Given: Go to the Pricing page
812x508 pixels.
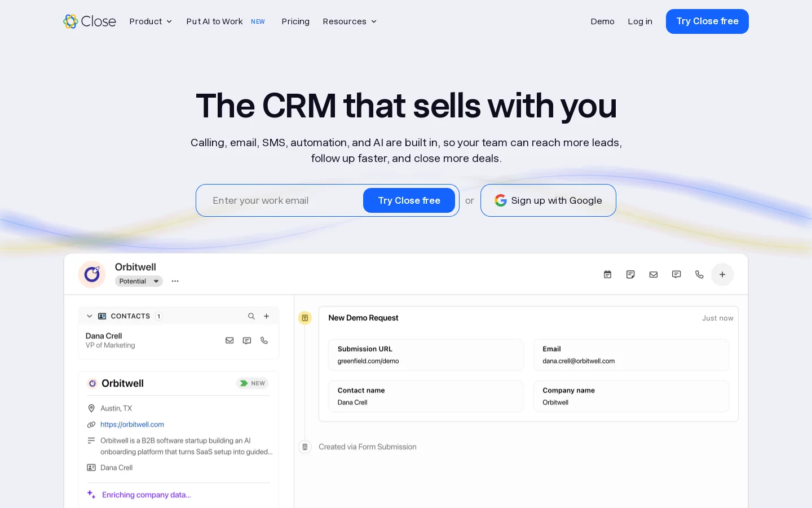Looking at the screenshot, I should coord(295,21).
